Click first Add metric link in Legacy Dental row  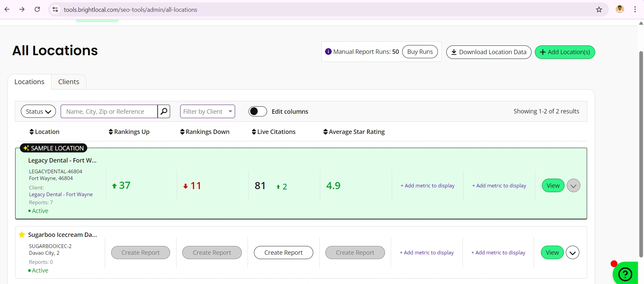point(427,186)
